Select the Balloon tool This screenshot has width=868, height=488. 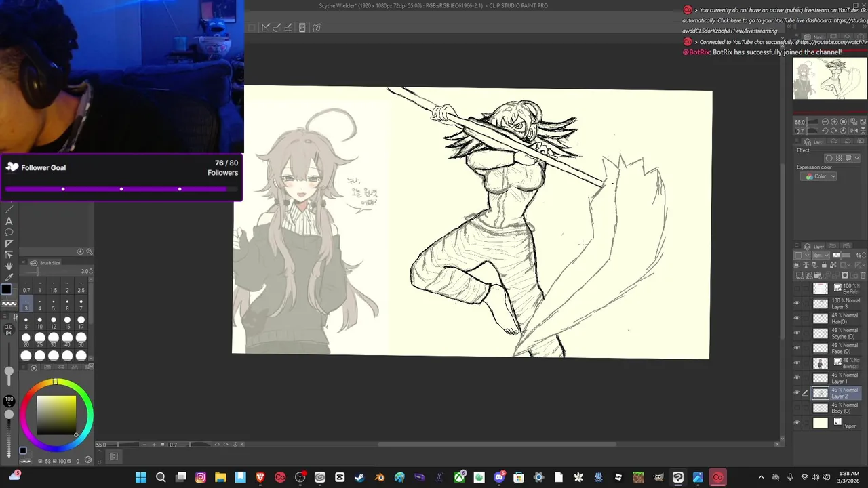coord(9,232)
